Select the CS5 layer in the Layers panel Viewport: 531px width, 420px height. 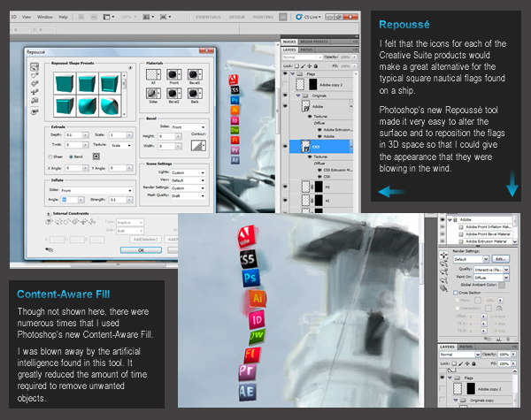(321, 147)
